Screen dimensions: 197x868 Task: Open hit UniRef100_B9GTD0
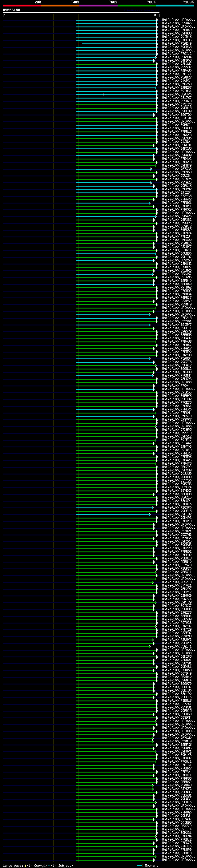click(177, 115)
